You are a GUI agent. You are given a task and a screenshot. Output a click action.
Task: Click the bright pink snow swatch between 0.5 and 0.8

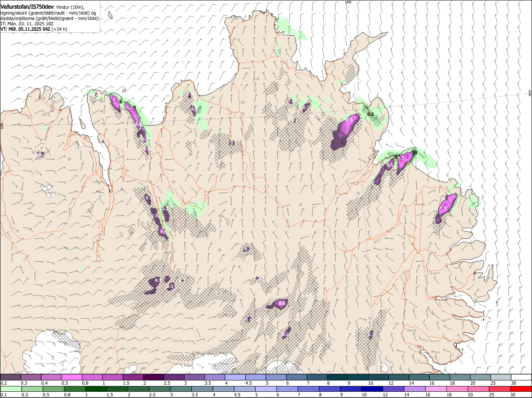point(71,377)
